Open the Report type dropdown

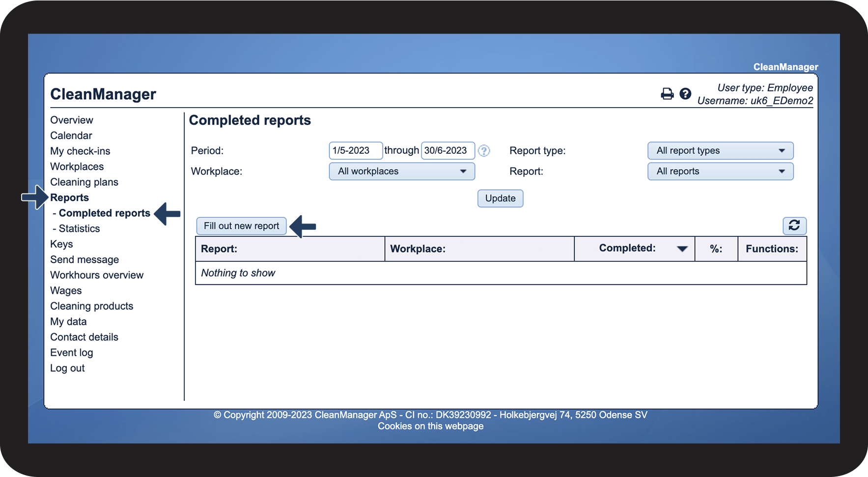pyautogui.click(x=720, y=151)
